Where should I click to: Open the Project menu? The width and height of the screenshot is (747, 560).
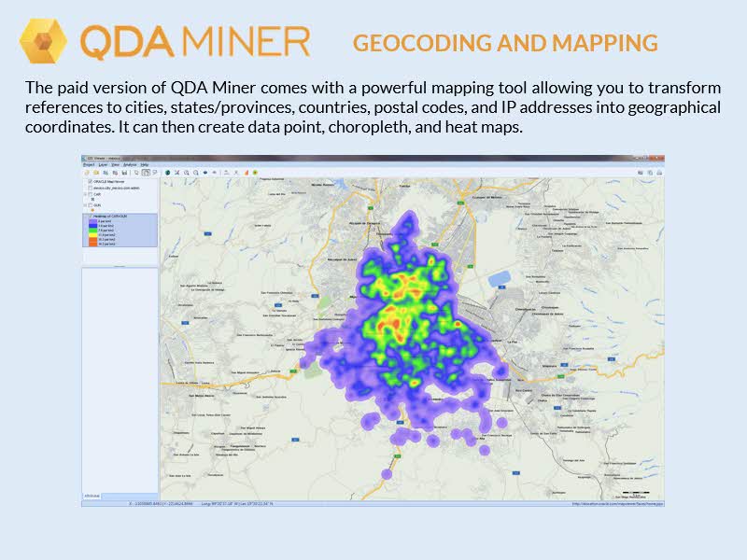pos(89,165)
